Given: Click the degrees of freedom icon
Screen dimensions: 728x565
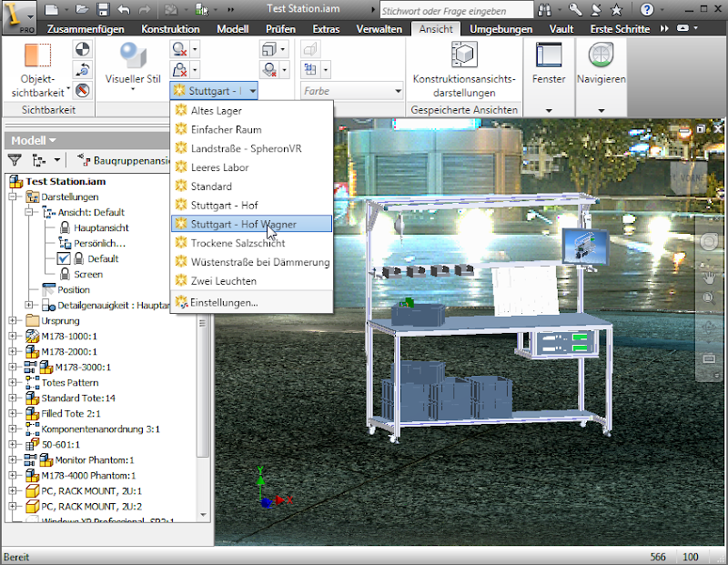Looking at the screenshot, I should pyautogui.click(x=82, y=70).
